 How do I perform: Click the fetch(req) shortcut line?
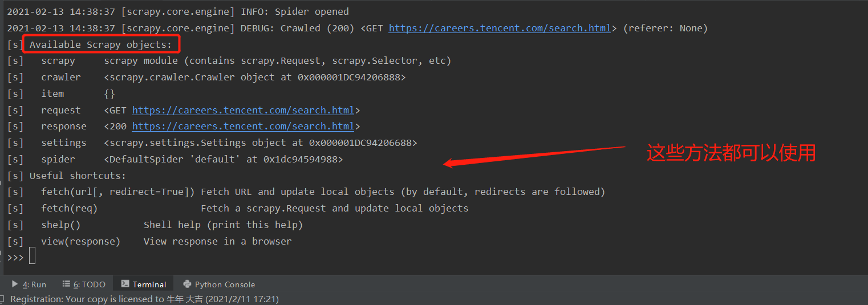point(238,208)
